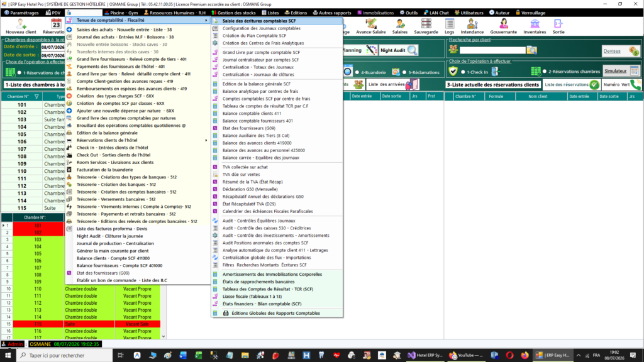This screenshot has width=644, height=362.
Task: Click the green grid icon beside 1-Réservations de chambres
Action: point(10,72)
